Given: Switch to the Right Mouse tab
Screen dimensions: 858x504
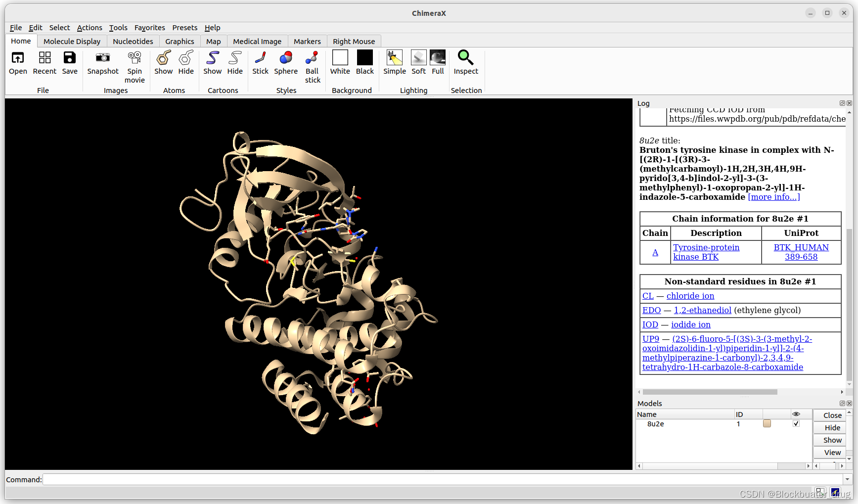Looking at the screenshot, I should 354,42.
